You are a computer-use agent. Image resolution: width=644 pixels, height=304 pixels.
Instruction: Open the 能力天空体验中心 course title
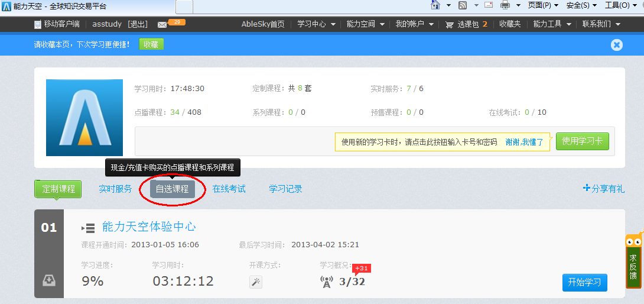[149, 227]
